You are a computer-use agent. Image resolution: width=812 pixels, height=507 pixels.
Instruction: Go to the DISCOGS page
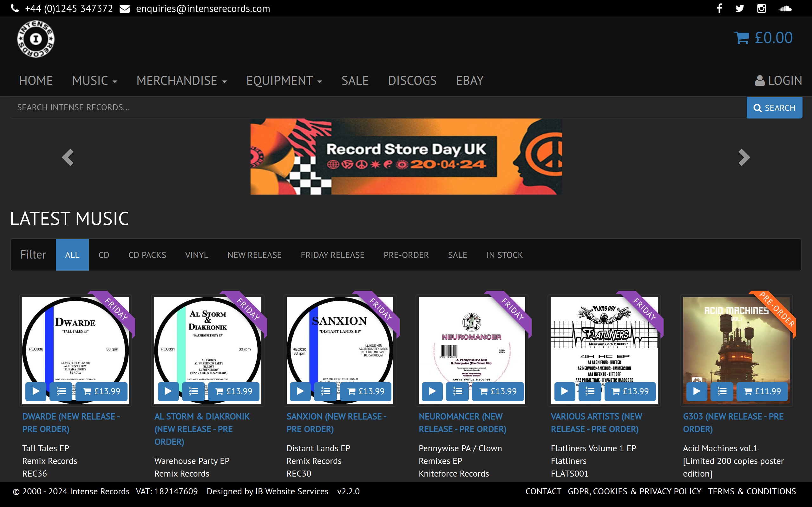point(412,80)
